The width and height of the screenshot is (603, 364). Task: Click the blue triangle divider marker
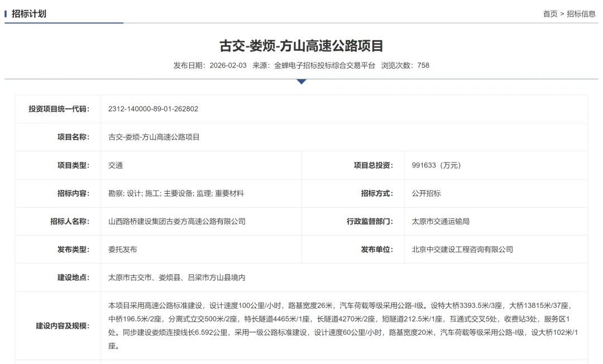click(301, 82)
